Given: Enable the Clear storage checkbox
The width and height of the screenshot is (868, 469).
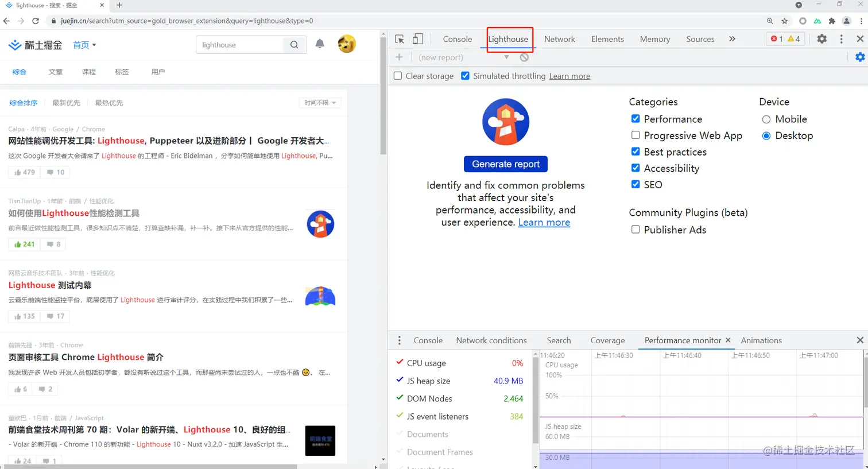Looking at the screenshot, I should pyautogui.click(x=398, y=76).
